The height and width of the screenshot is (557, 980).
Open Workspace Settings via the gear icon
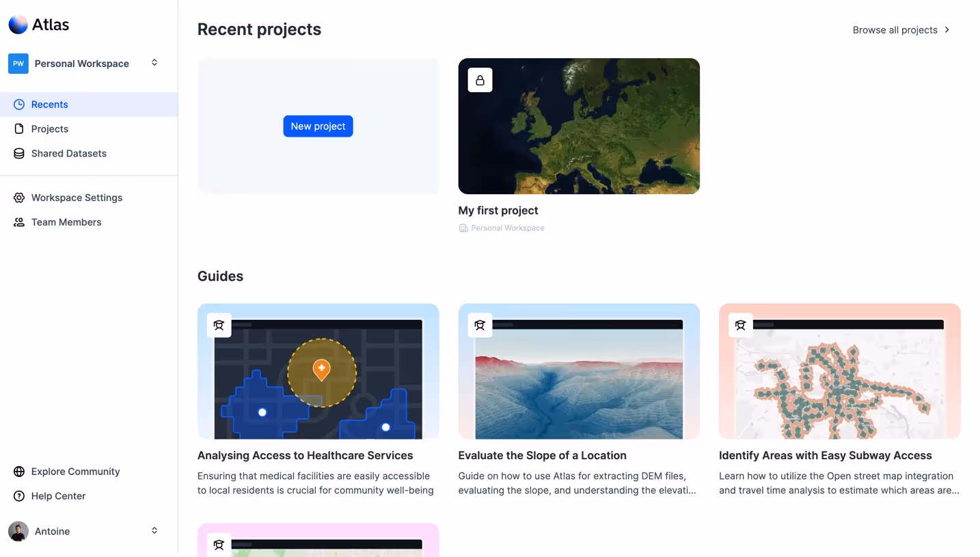coord(18,198)
